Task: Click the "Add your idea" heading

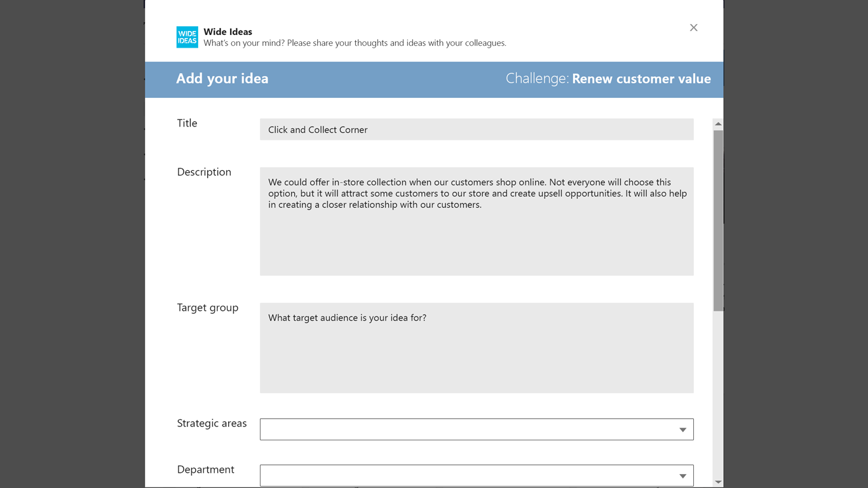Action: coord(222,79)
